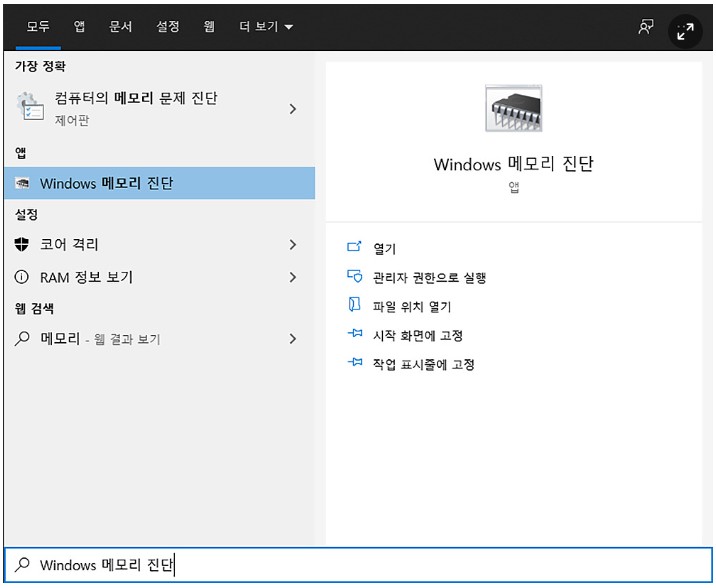Viewport: 716px width, 588px height.
Task: Expand arrow next to 코어 격리
Action: [293, 245]
